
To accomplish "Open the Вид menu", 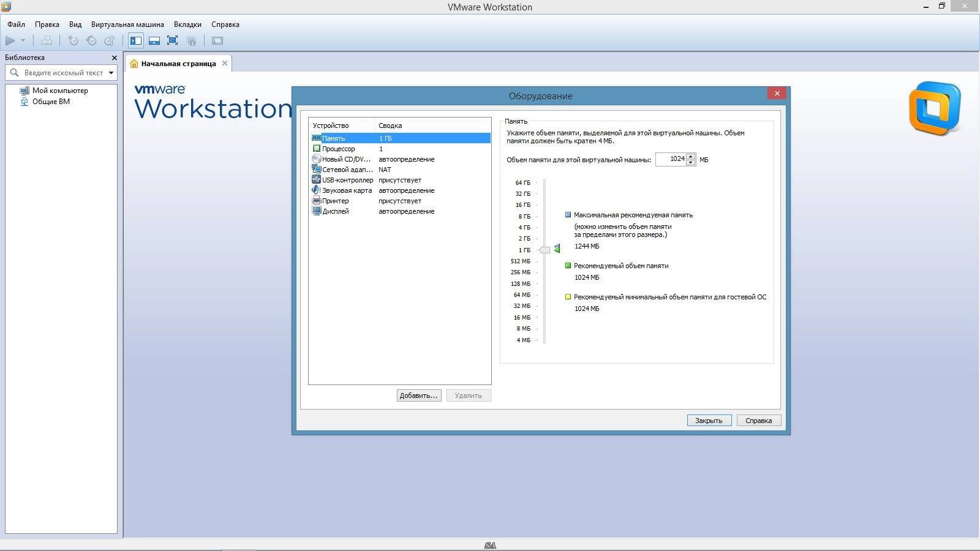I will coord(75,24).
